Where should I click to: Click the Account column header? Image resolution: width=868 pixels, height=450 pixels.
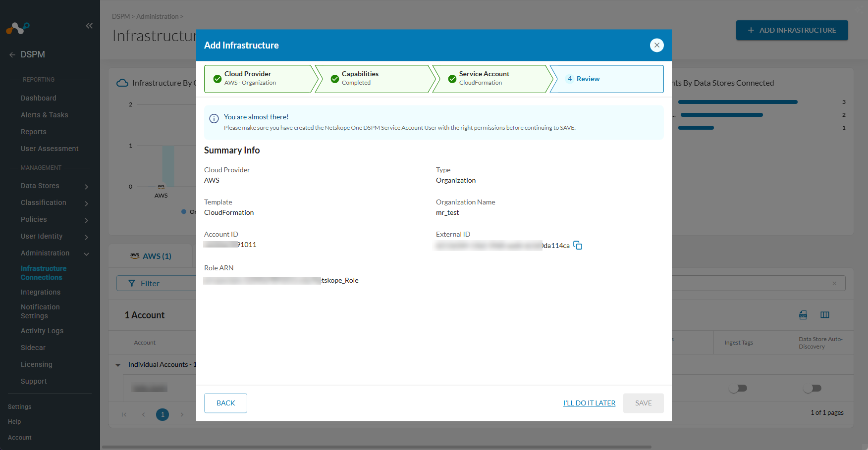(145, 343)
